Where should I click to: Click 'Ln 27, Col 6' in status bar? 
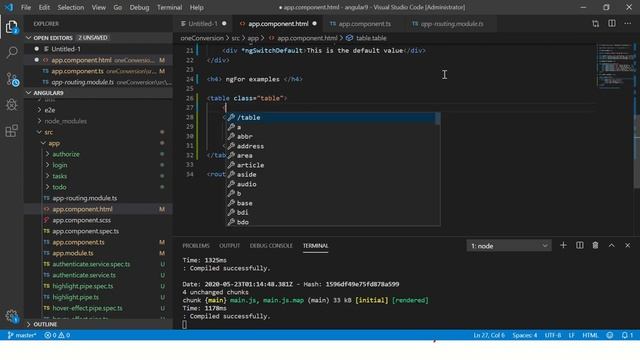point(489,335)
